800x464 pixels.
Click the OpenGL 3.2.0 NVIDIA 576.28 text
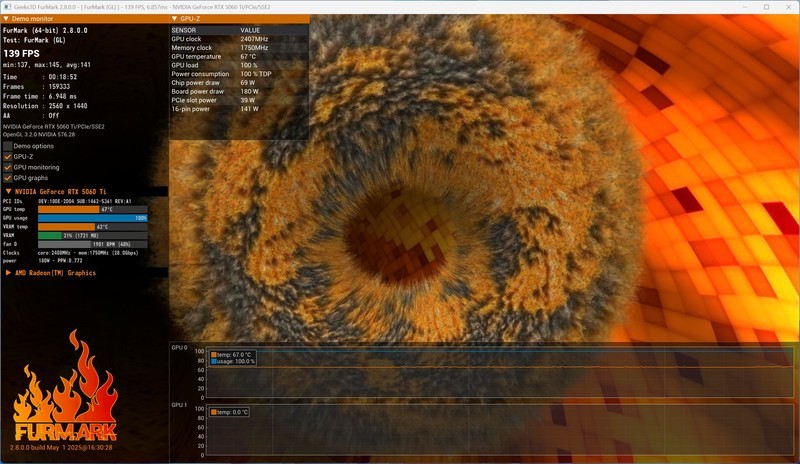pos(39,135)
